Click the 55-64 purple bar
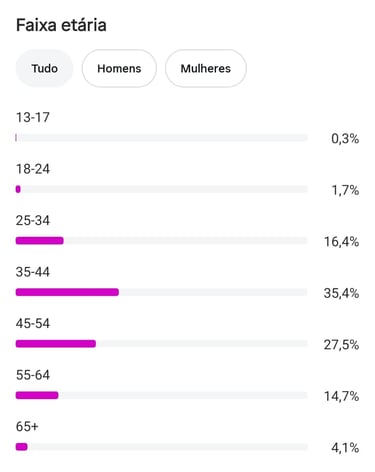The height and width of the screenshot is (472, 375). (37, 395)
